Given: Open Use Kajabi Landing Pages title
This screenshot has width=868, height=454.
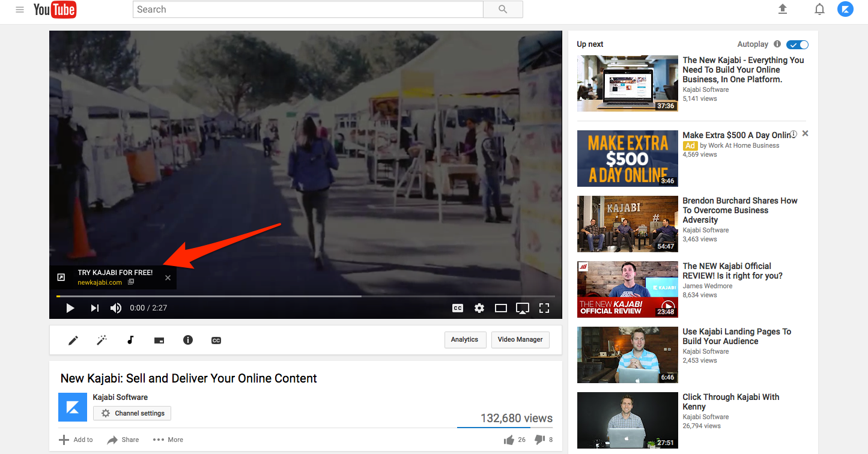Looking at the screenshot, I should 736,336.
